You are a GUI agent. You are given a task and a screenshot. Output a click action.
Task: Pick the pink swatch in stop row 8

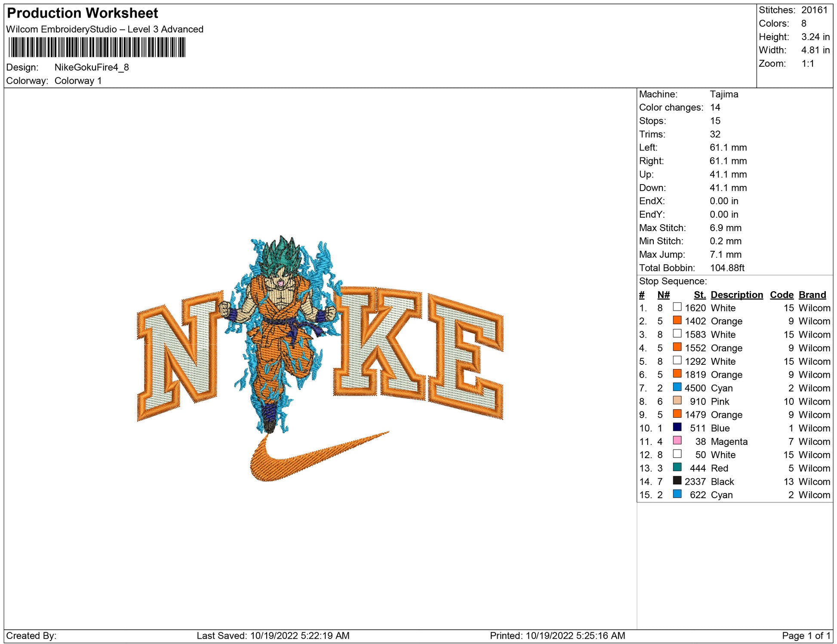677,400
